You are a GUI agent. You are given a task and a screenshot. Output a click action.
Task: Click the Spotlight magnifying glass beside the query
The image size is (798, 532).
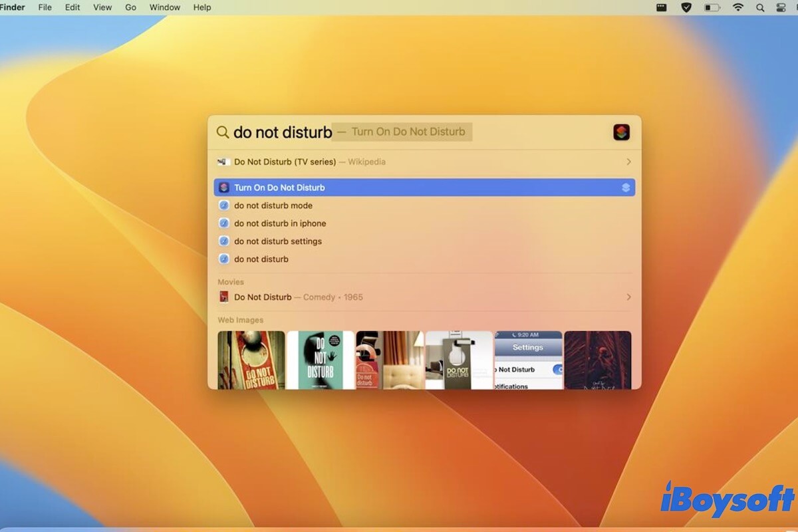pos(223,132)
